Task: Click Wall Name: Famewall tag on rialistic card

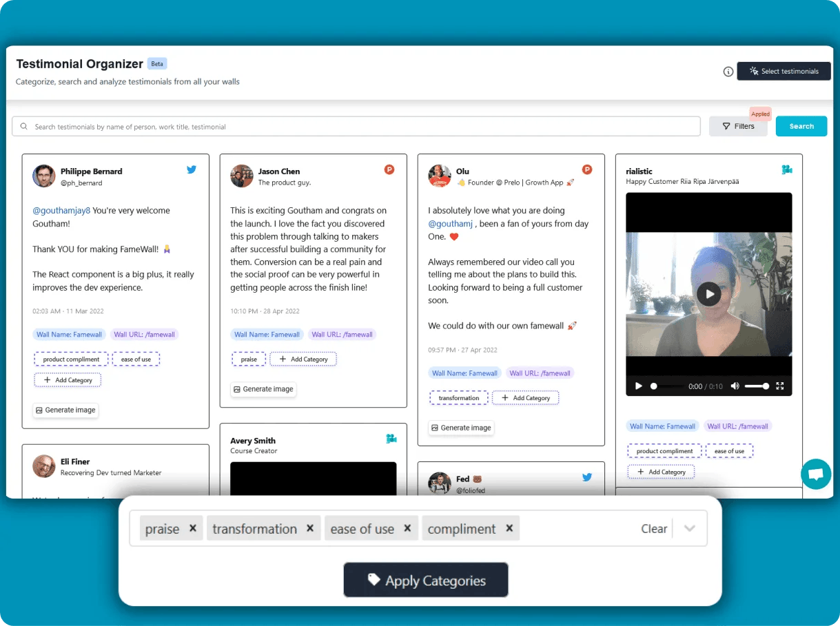Action: point(662,426)
